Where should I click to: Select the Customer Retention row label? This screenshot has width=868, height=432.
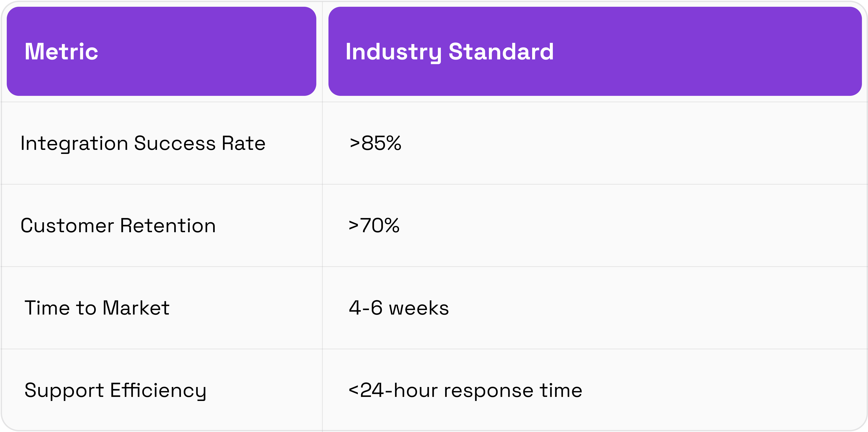click(118, 226)
